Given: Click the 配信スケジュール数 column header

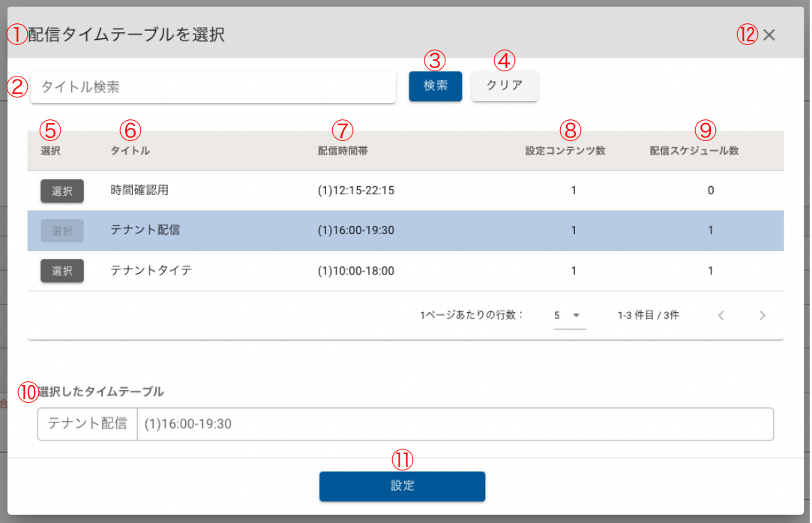Looking at the screenshot, I should 694,151.
